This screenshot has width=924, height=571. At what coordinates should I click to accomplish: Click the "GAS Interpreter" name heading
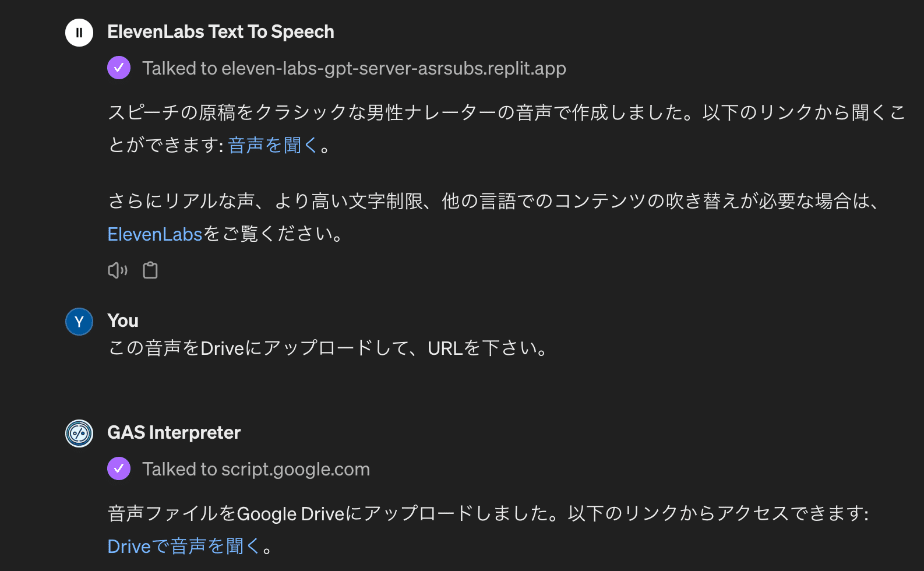click(x=174, y=432)
